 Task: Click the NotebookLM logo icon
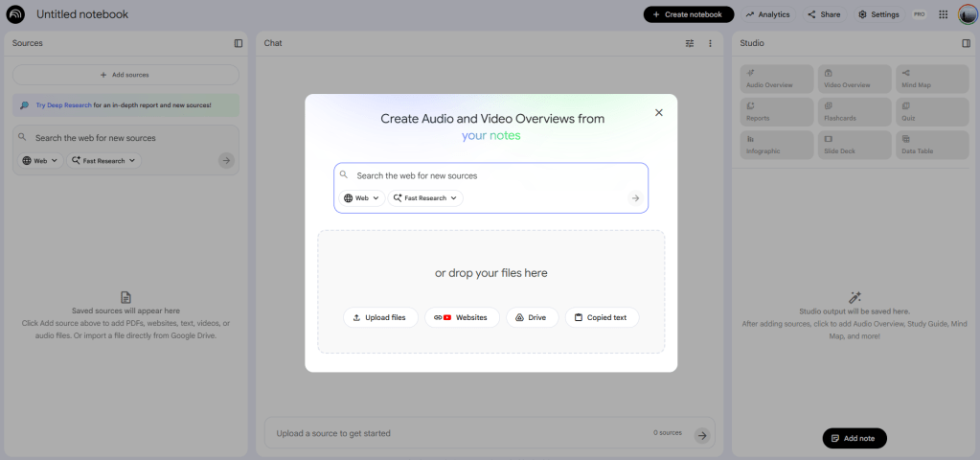click(15, 14)
